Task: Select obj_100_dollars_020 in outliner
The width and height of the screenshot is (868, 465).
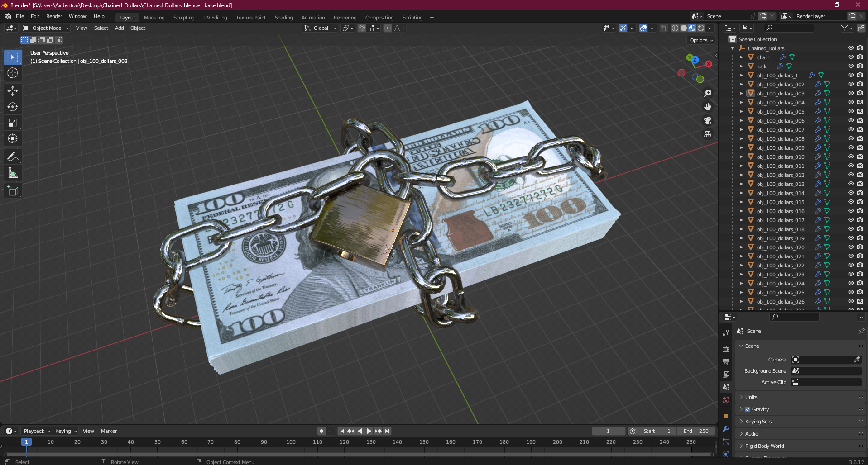Action: coord(780,247)
